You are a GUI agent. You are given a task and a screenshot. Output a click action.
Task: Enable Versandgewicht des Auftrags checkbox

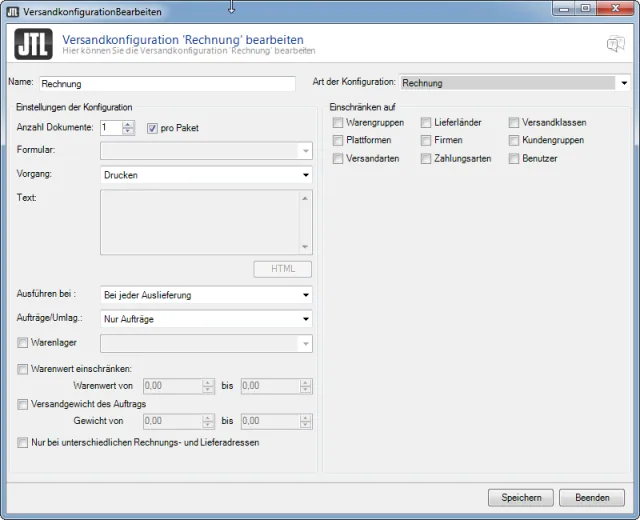pyautogui.click(x=22, y=404)
